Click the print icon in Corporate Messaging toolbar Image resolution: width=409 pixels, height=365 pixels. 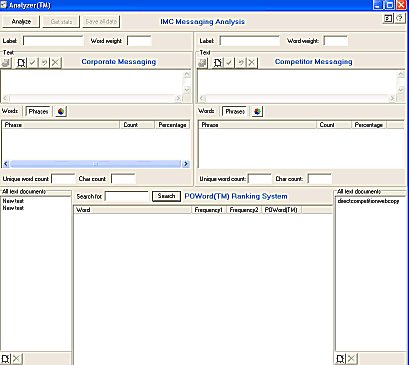click(x=6, y=62)
